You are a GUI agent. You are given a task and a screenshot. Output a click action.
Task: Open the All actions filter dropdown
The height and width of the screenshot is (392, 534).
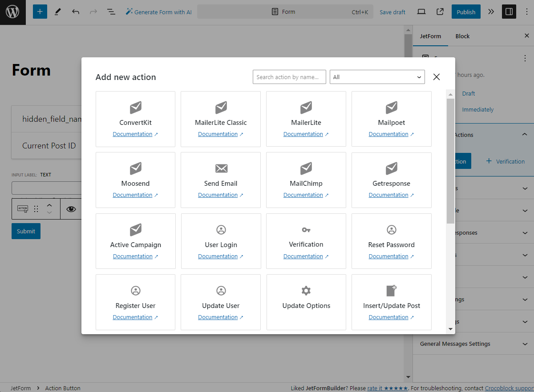pyautogui.click(x=377, y=77)
